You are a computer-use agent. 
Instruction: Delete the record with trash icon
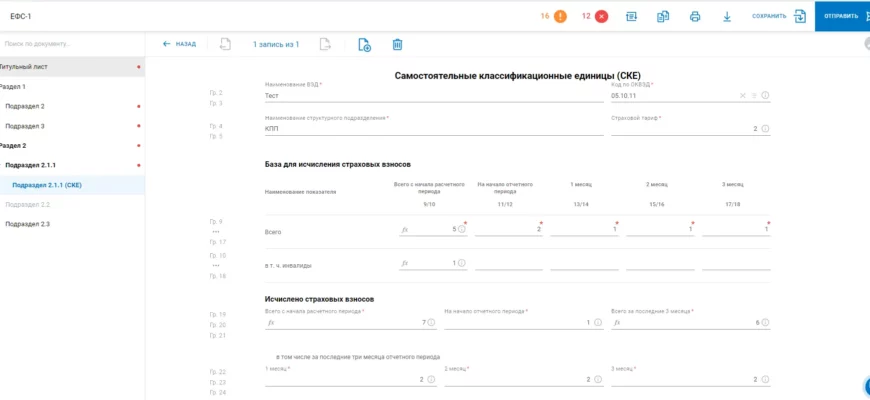tap(397, 44)
